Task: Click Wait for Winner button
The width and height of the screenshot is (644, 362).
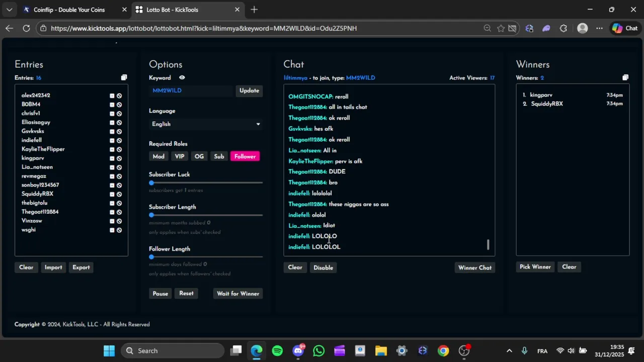Action: tap(238, 294)
